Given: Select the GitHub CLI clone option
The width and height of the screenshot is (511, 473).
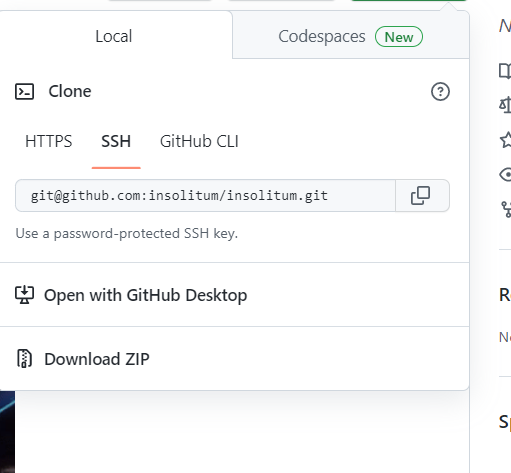Looking at the screenshot, I should (199, 141).
